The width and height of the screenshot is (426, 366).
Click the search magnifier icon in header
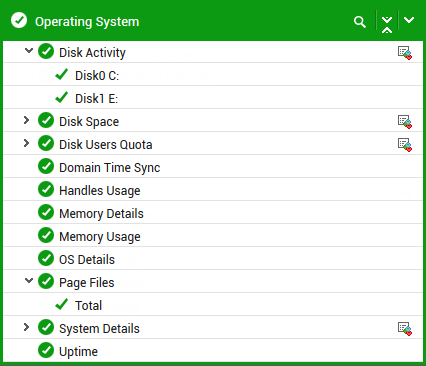pyautogui.click(x=360, y=22)
